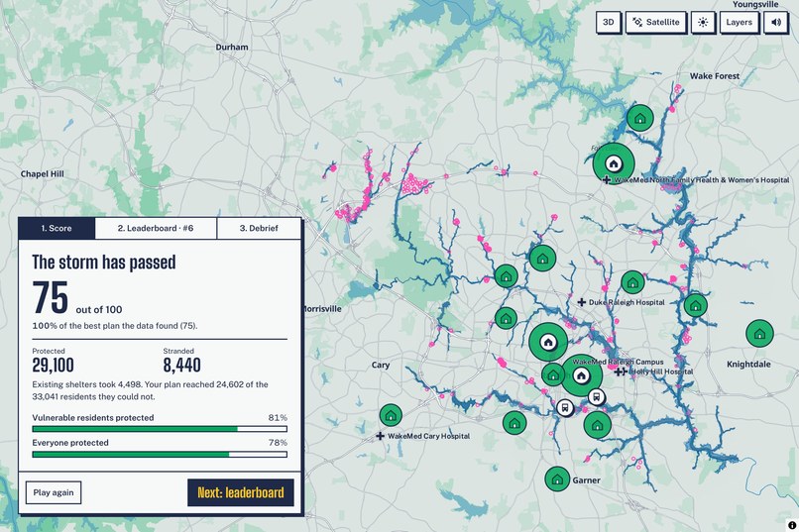Click the 81% vulnerable protected value

[278, 417]
